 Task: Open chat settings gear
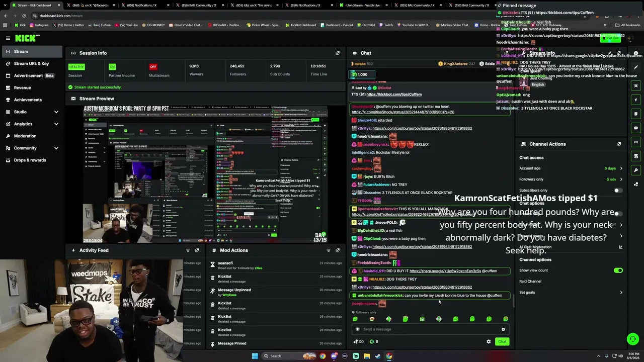(x=489, y=341)
